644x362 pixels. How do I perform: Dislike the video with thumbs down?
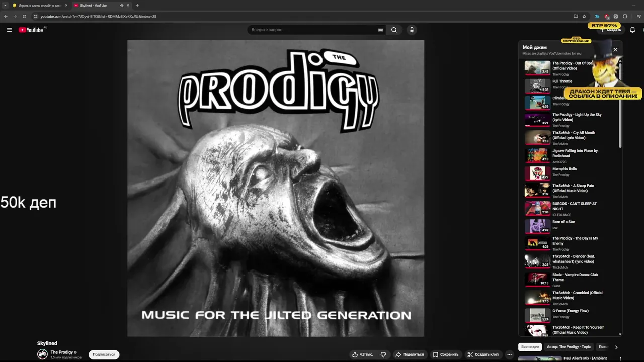[383, 354]
